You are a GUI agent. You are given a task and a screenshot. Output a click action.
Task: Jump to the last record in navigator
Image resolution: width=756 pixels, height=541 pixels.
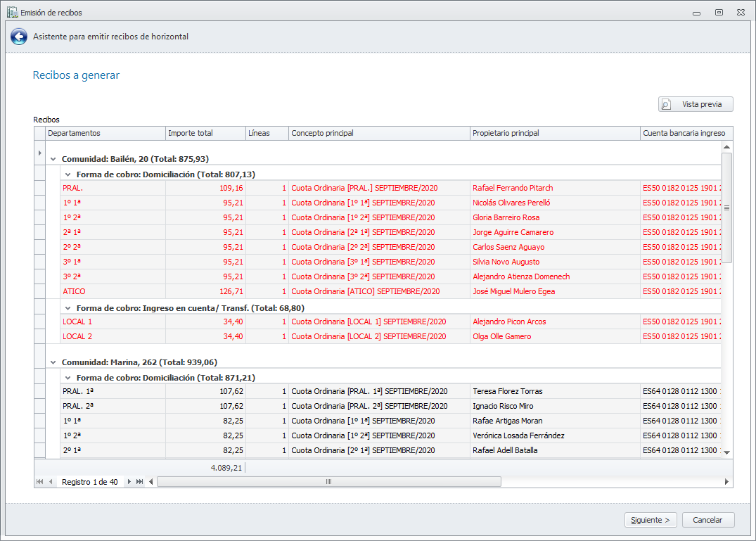pos(139,482)
